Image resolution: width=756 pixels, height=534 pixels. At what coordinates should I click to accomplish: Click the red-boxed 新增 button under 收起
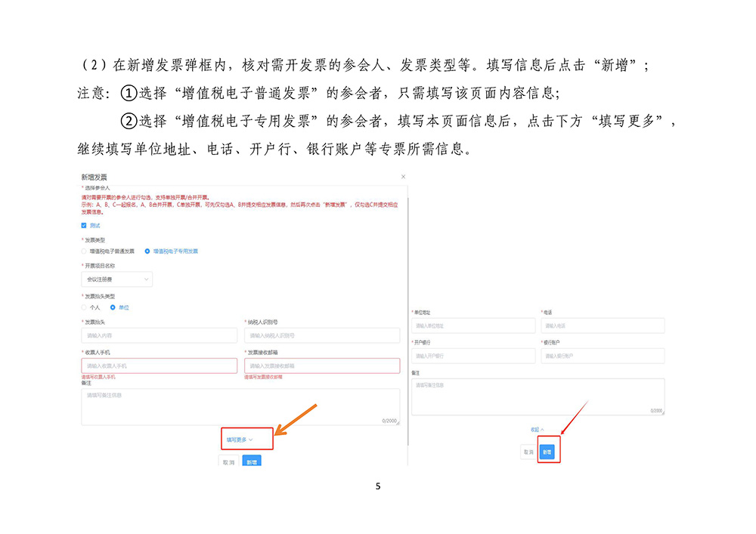click(x=547, y=452)
